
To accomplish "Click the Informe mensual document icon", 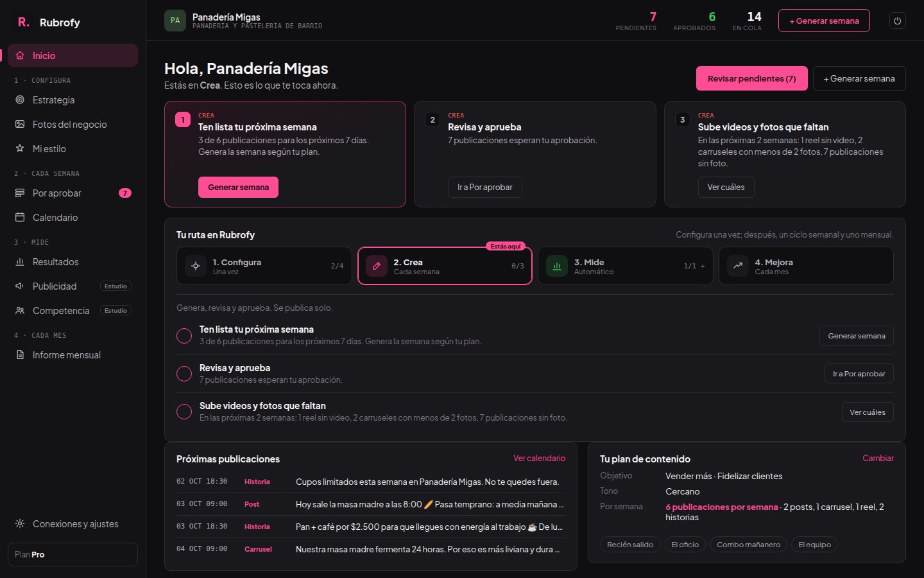I will click(20, 355).
